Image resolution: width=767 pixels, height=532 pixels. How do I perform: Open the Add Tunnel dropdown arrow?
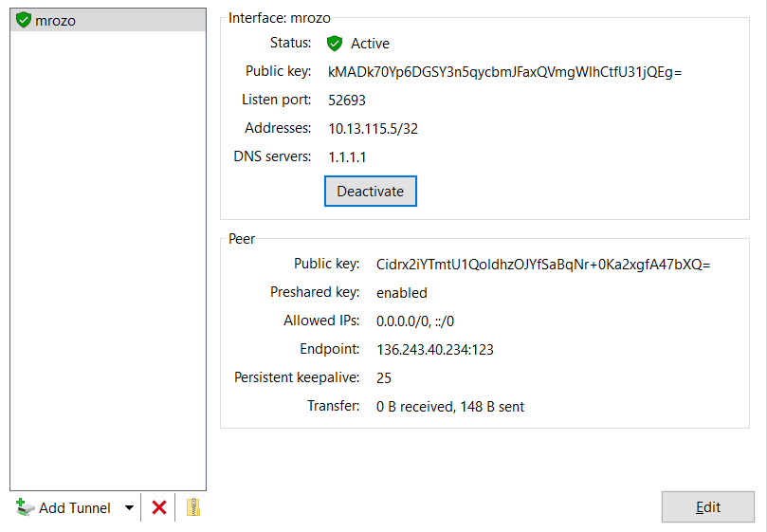coord(129,508)
